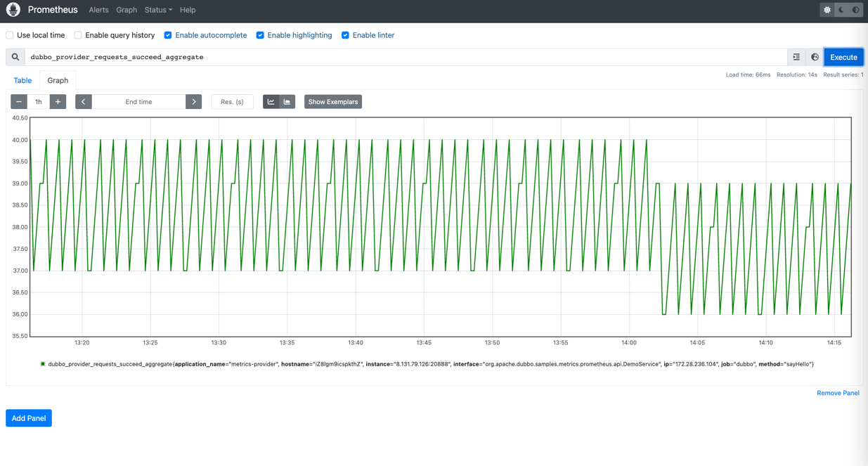Enable query history checkbox

tap(78, 35)
